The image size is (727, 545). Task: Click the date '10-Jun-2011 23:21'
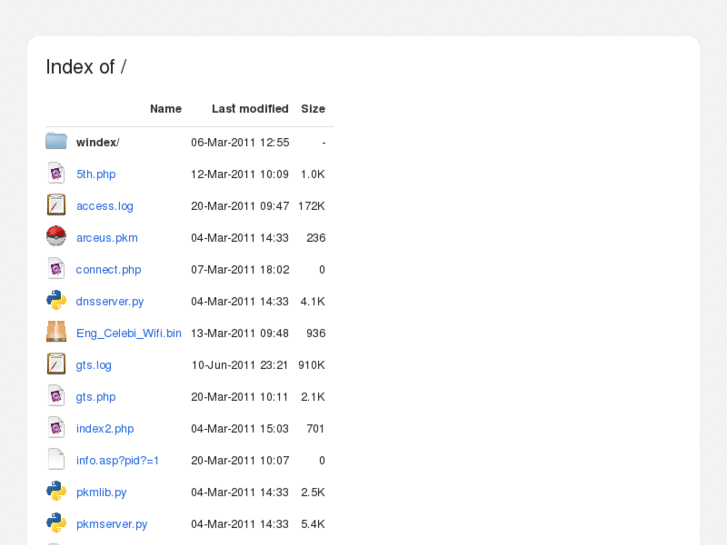point(240,365)
